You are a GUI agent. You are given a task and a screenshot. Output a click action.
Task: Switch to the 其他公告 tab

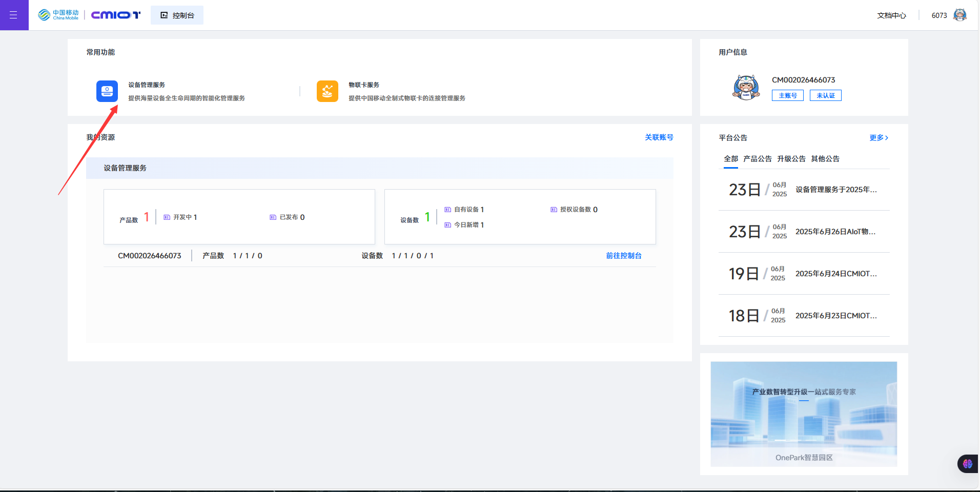(825, 159)
